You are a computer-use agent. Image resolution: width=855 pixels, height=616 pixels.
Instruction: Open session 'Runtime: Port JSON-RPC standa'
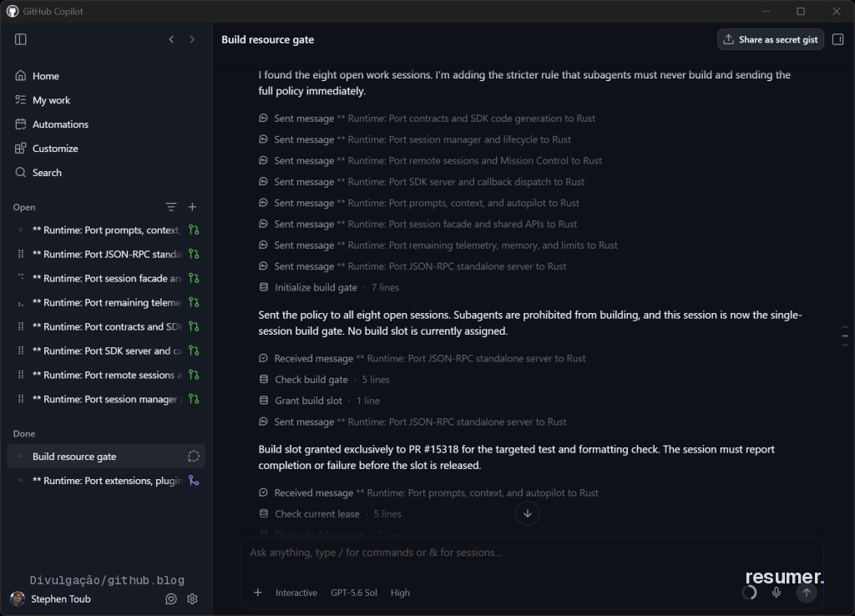pos(106,254)
